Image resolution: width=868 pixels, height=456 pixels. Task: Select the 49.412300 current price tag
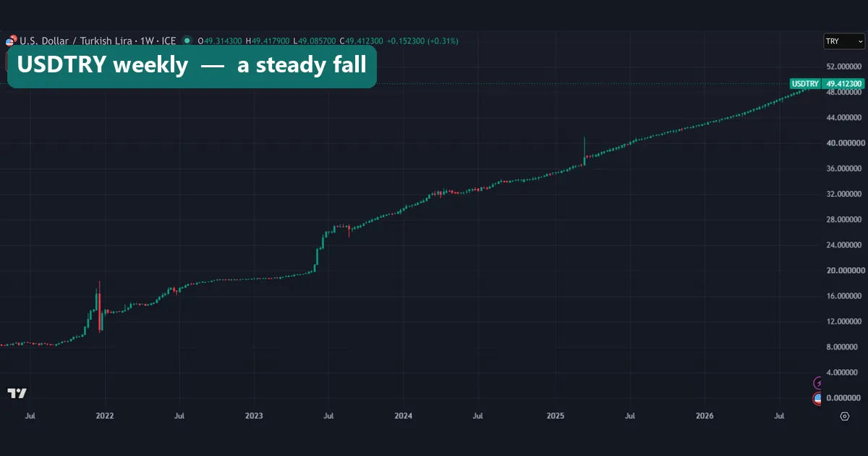click(843, 84)
